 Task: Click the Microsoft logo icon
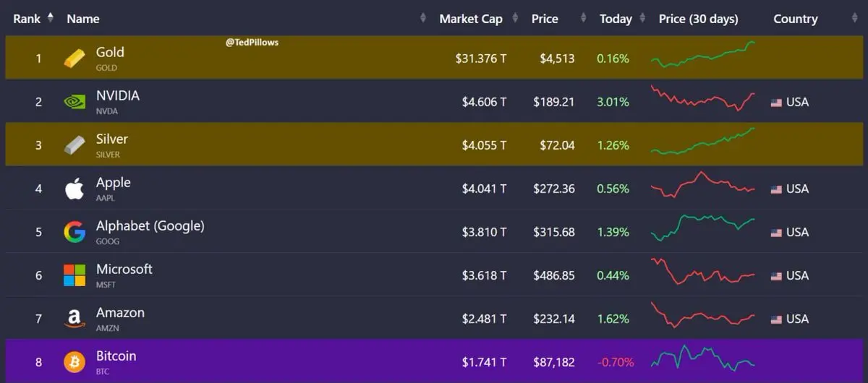point(74,275)
